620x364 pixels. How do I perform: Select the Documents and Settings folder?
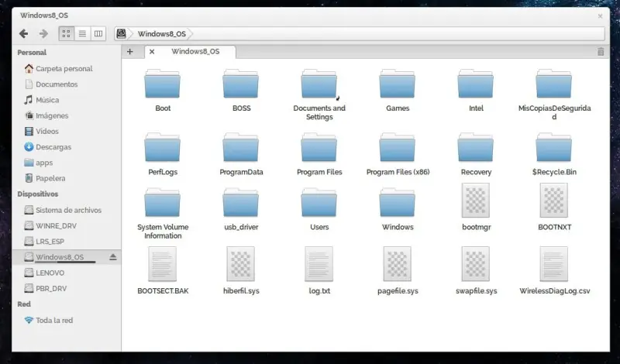click(x=319, y=94)
